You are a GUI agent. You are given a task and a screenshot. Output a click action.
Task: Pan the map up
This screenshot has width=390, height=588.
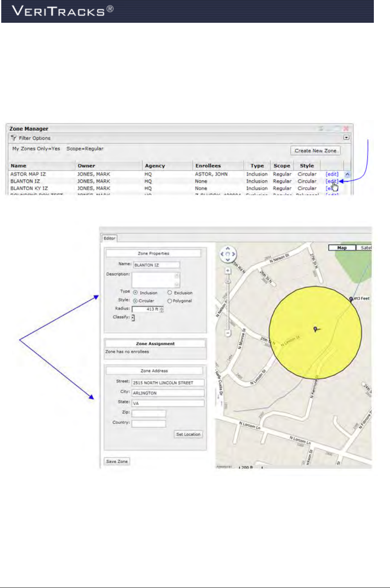pos(228,249)
